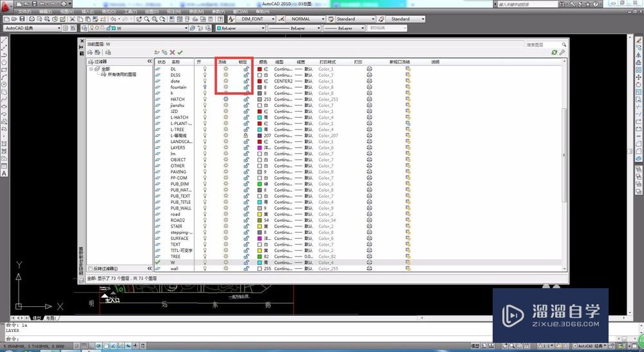The image size is (644, 352).
Task: Check the 反转过滤器 invert filter checkbox
Action: pyautogui.click(x=91, y=269)
